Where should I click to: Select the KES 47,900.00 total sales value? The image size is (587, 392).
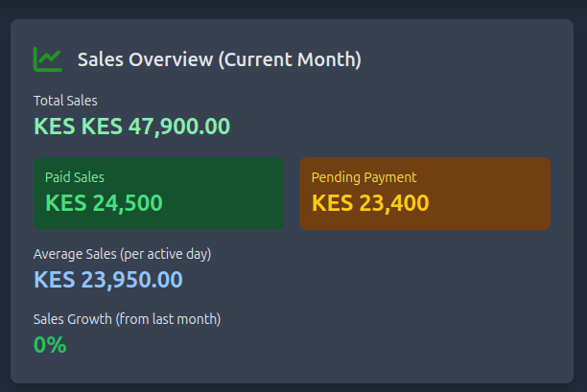(131, 127)
